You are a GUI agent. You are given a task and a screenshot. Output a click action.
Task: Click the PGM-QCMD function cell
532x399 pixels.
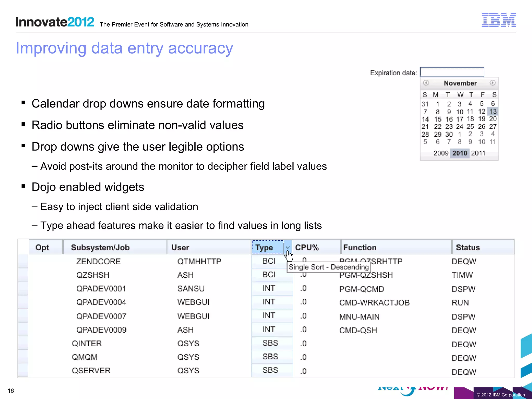[x=361, y=289]
